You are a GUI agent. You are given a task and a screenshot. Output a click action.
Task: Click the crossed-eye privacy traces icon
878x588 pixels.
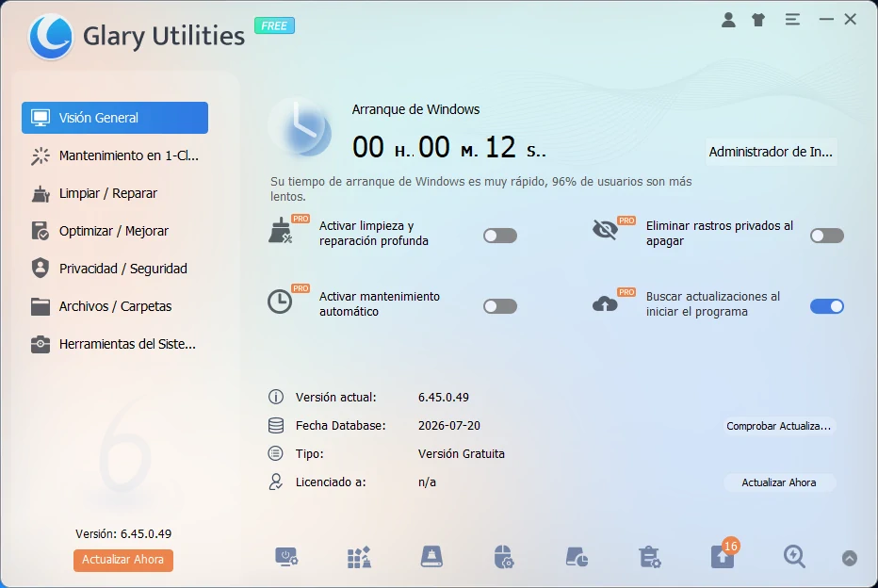(605, 229)
